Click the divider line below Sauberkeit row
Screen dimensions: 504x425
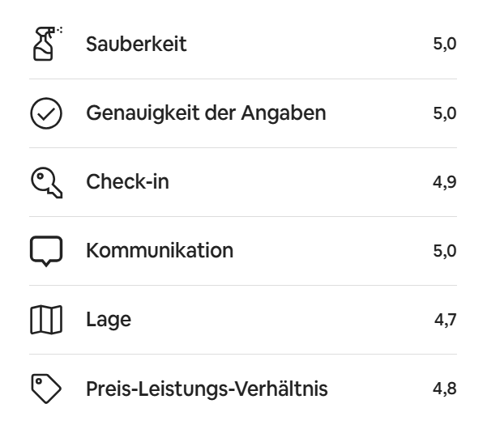(x=243, y=79)
